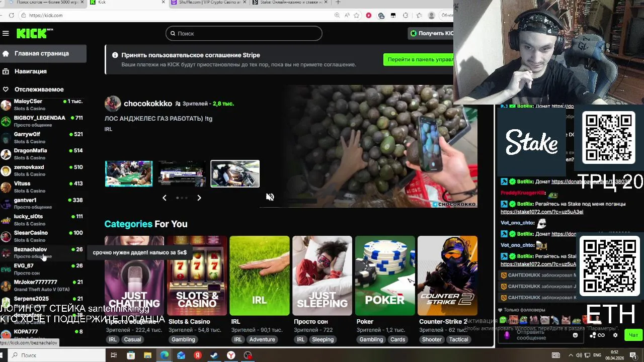Send message with green Чат button
The image size is (644, 362).
pos(633,335)
